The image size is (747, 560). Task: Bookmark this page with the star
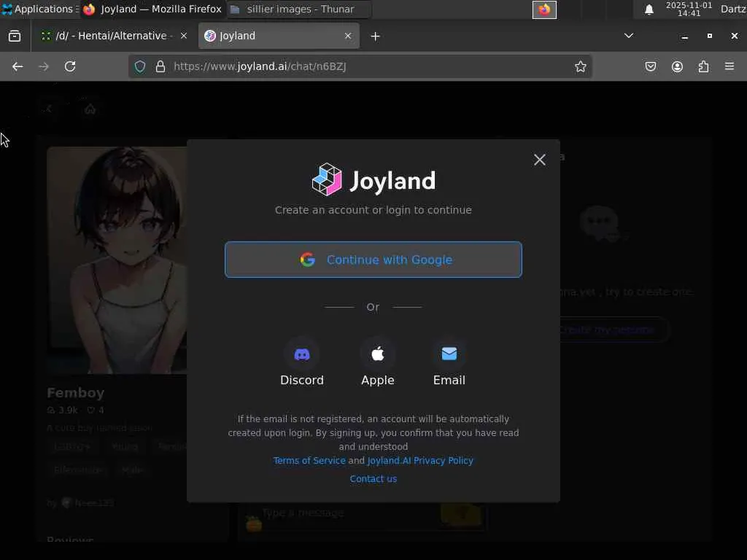580,66
